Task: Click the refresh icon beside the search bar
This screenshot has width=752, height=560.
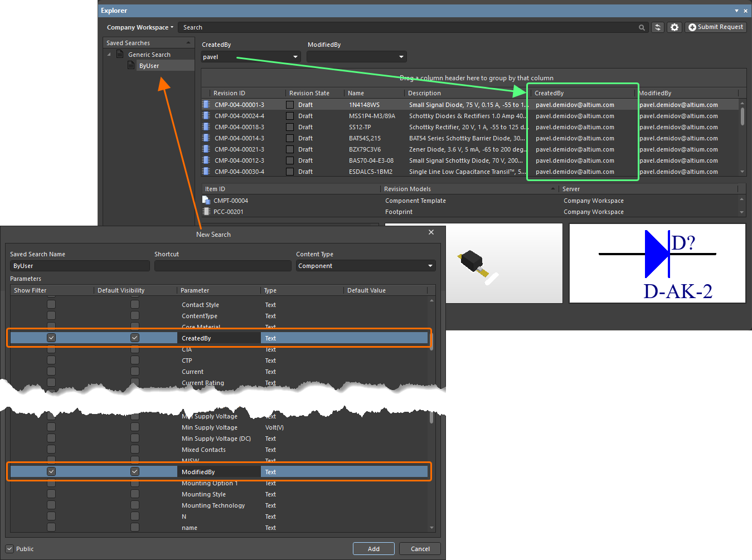Action: (658, 27)
